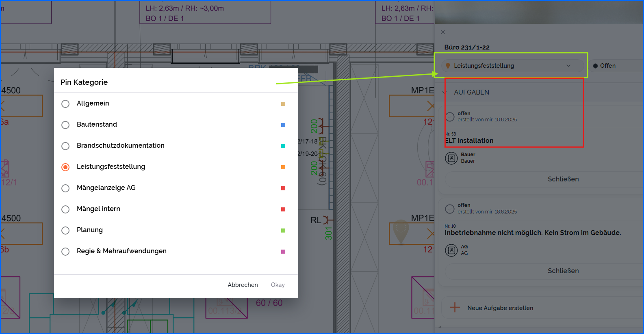The image size is (644, 334).
Task: Click the plus icon for new task
Action: tap(455, 308)
